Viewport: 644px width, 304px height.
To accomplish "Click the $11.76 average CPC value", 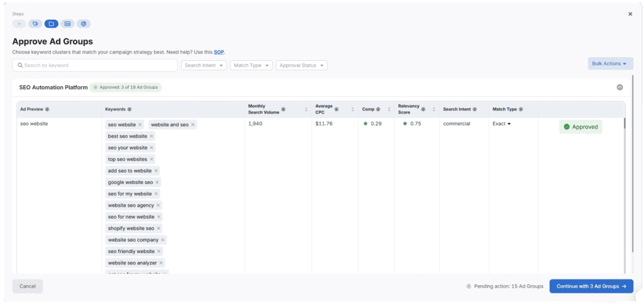I will point(323,124).
